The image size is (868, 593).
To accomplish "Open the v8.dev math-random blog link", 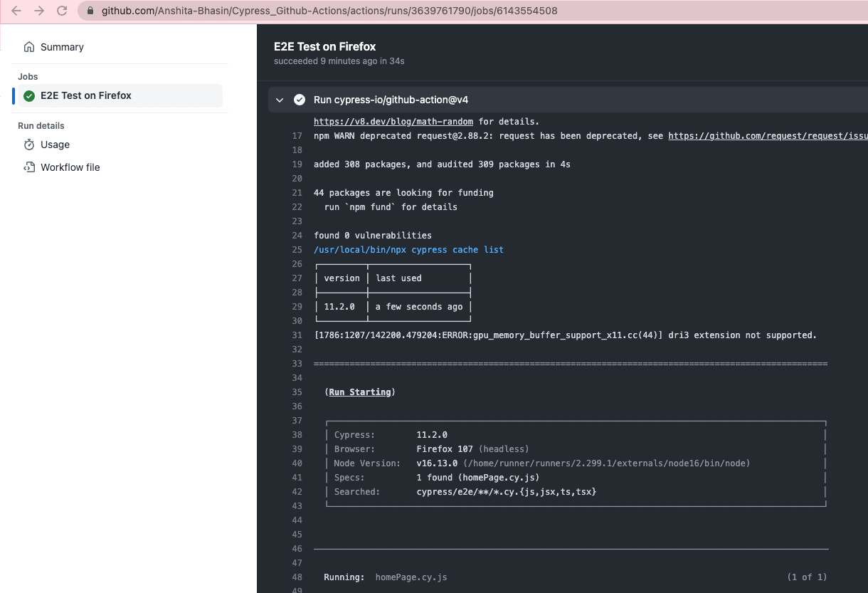I will tap(393, 121).
